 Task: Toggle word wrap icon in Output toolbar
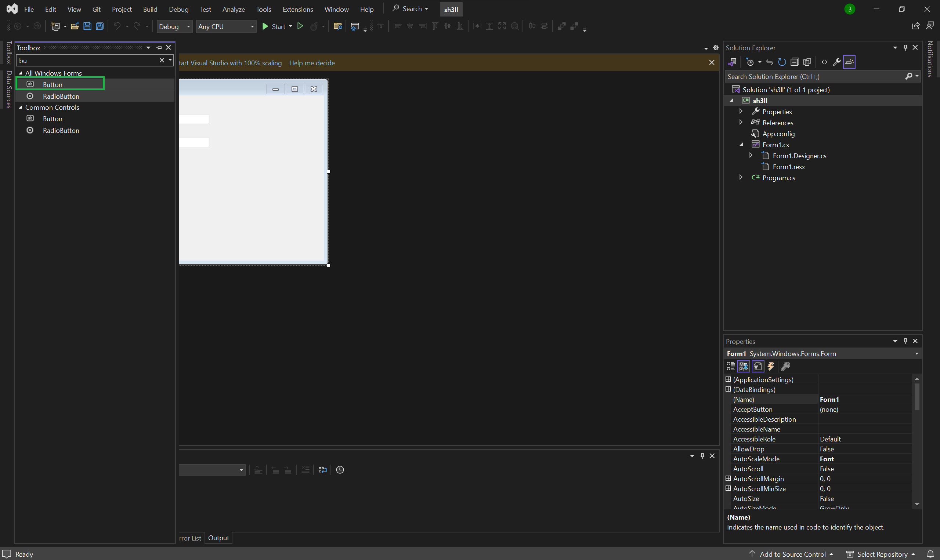[322, 470]
